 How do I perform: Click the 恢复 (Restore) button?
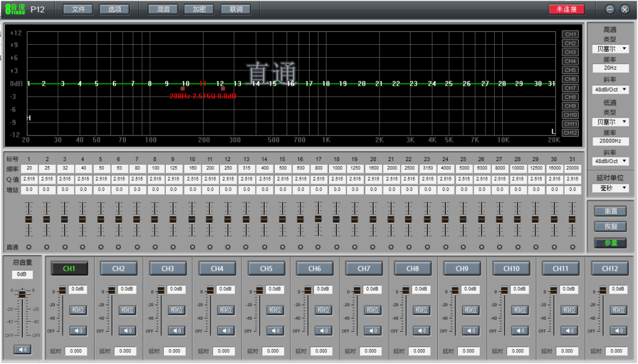[x=611, y=226]
